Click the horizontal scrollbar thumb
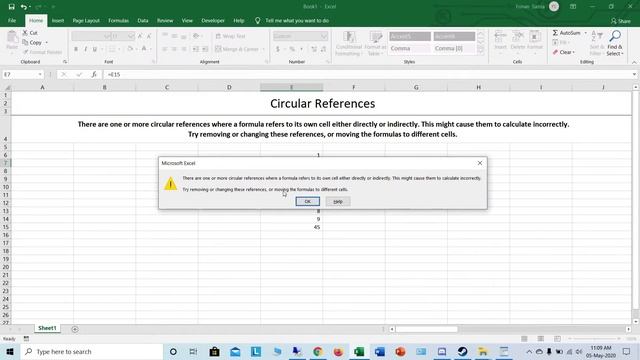The image size is (640, 360). tap(427, 329)
